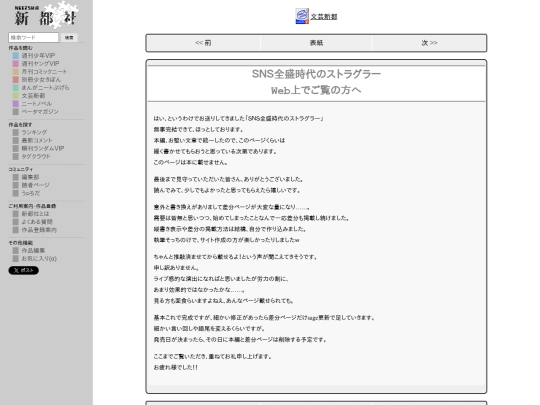Open 週刊ヤングVIP magazine link
The image size is (540, 405).
40,64
